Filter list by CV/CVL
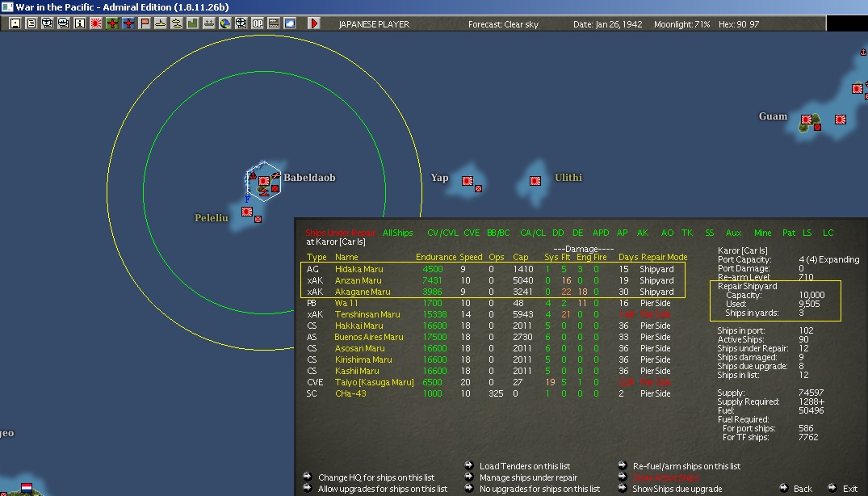This screenshot has height=496, width=868. [442, 233]
